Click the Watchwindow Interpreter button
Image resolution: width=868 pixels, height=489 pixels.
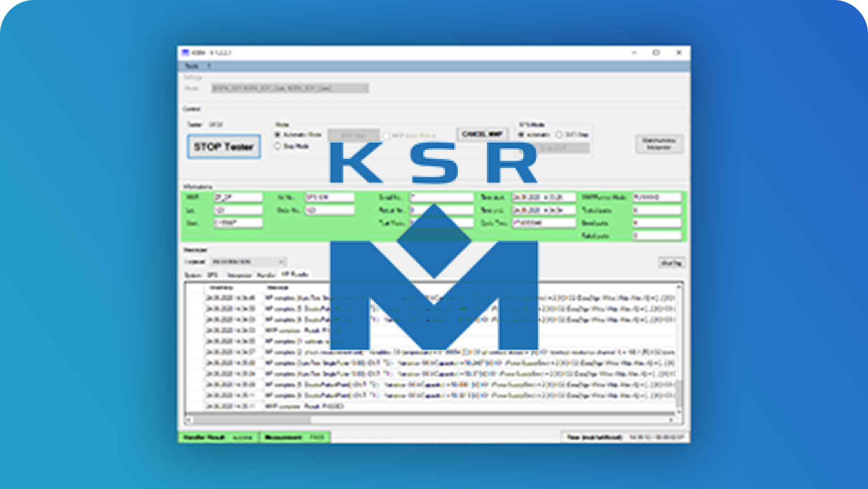pos(659,144)
